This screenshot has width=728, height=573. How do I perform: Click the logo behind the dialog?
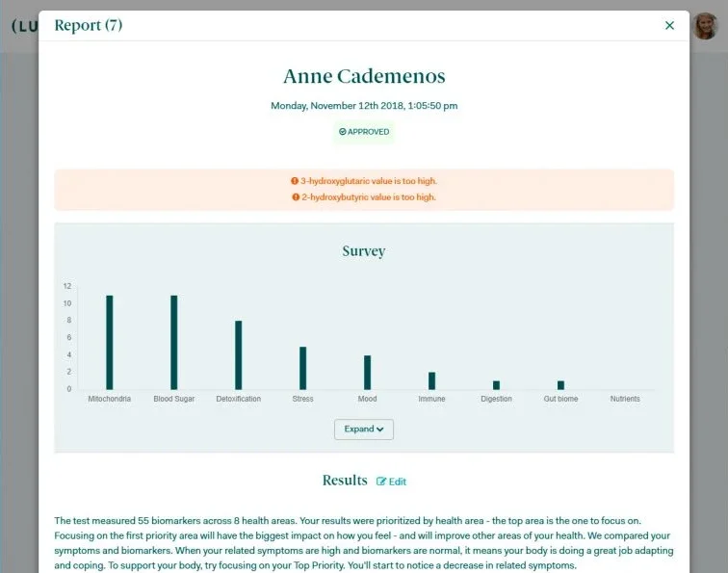click(x=24, y=26)
